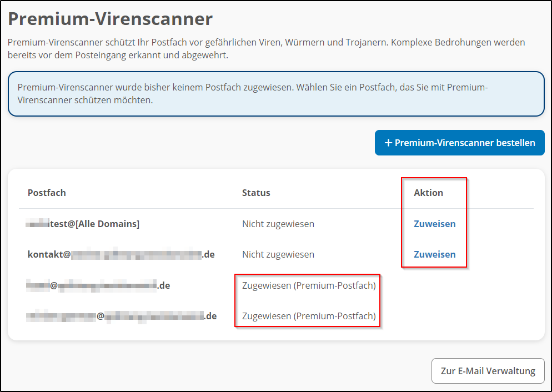Click Nicht zugewiesen next to the test mailbox
The width and height of the screenshot is (552, 392).
(x=278, y=224)
